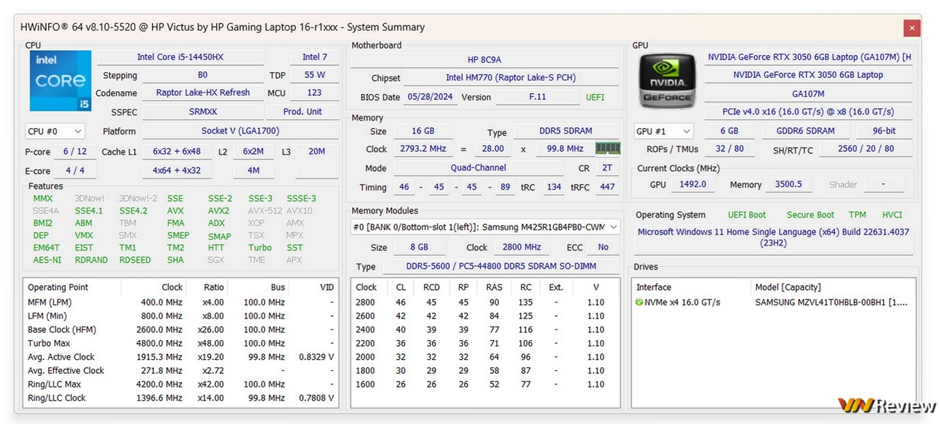Click the Model [Capacity] column header
The image size is (939, 424).
[x=832, y=287]
